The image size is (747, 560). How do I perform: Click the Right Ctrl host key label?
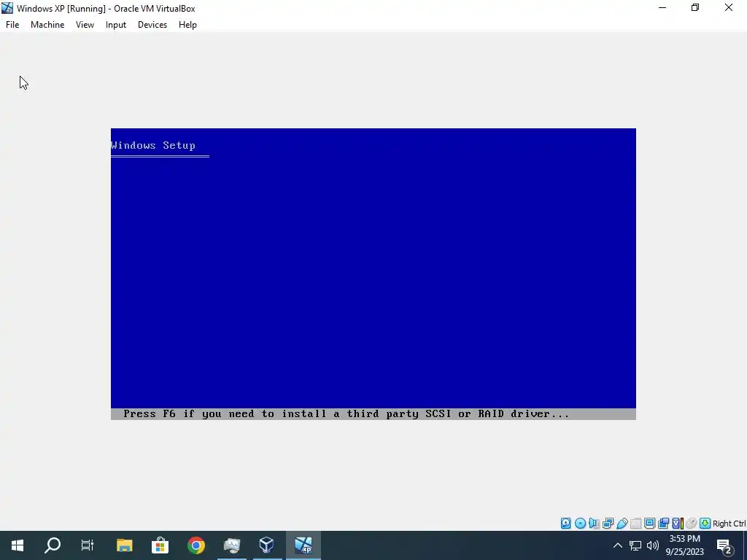click(729, 524)
